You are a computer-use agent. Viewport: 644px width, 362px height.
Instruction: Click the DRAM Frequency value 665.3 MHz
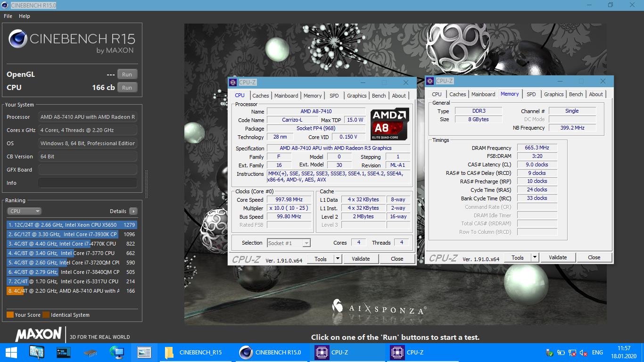pyautogui.click(x=537, y=148)
